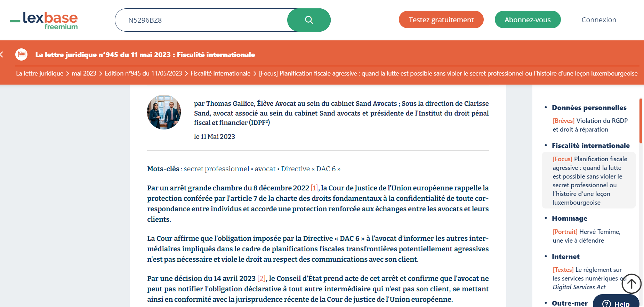Click the Lexbase freemium logo
Viewport: 644px width, 307px height.
pyautogui.click(x=44, y=21)
